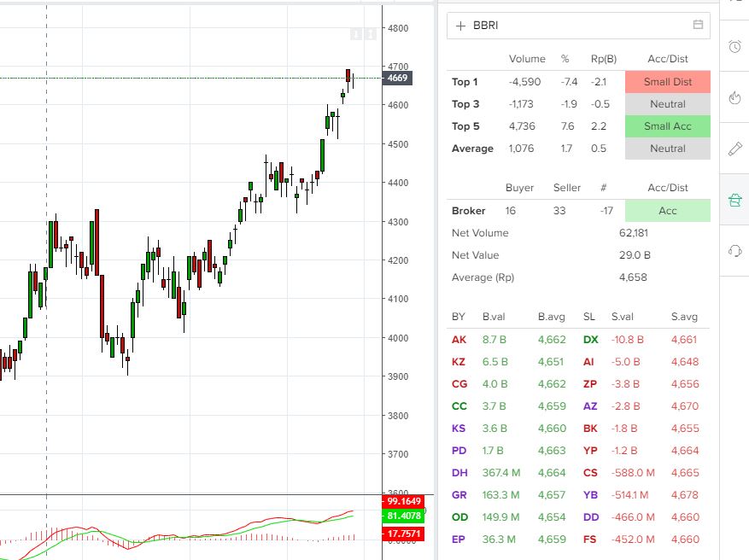
Task: Select buyer broker PD
Action: point(459,451)
